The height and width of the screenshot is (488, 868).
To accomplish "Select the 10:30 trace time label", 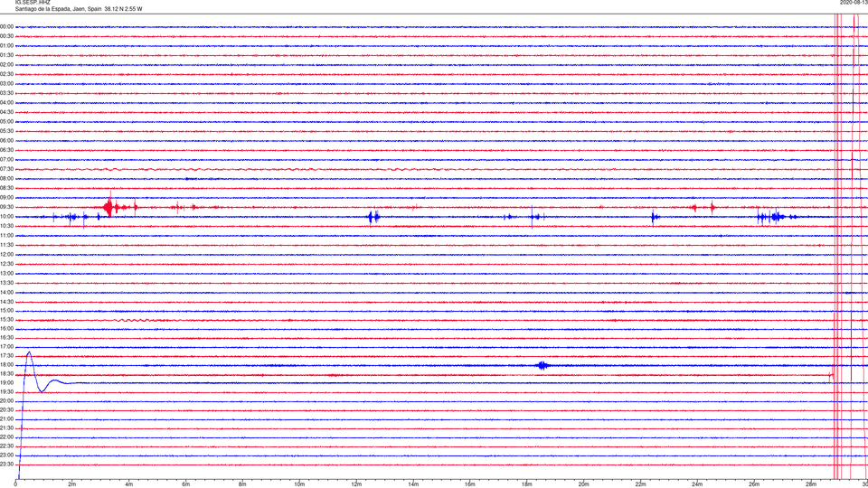I will (x=6, y=226).
